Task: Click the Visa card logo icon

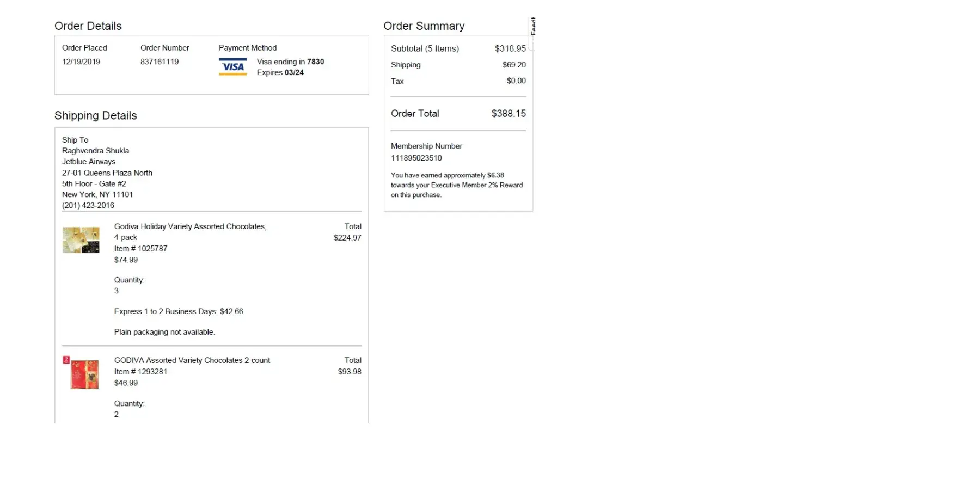Action: tap(232, 67)
